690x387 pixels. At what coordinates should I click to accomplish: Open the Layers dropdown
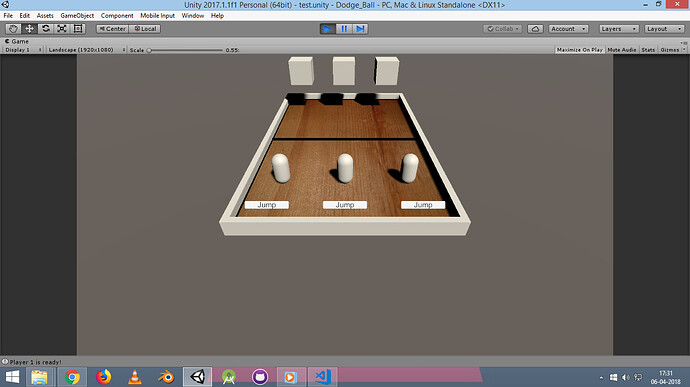click(619, 29)
